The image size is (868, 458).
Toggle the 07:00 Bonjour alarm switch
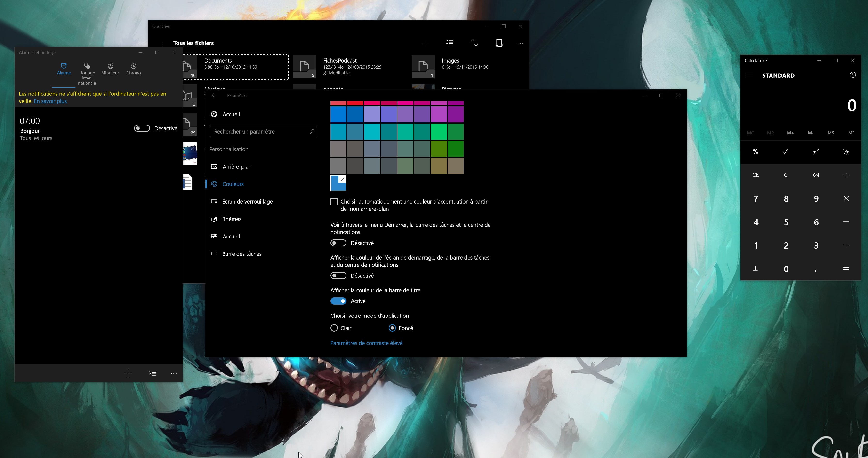pyautogui.click(x=142, y=128)
